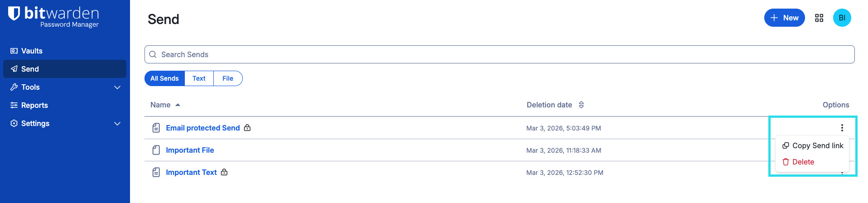
Task: Open the product switcher grid icon
Action: tap(819, 18)
